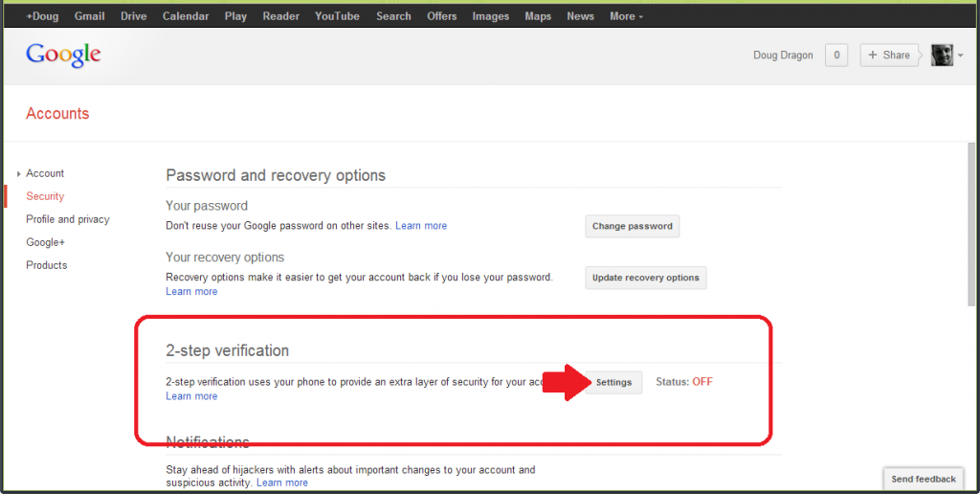980x494 pixels.
Task: Click Update recovery options button
Action: [646, 278]
